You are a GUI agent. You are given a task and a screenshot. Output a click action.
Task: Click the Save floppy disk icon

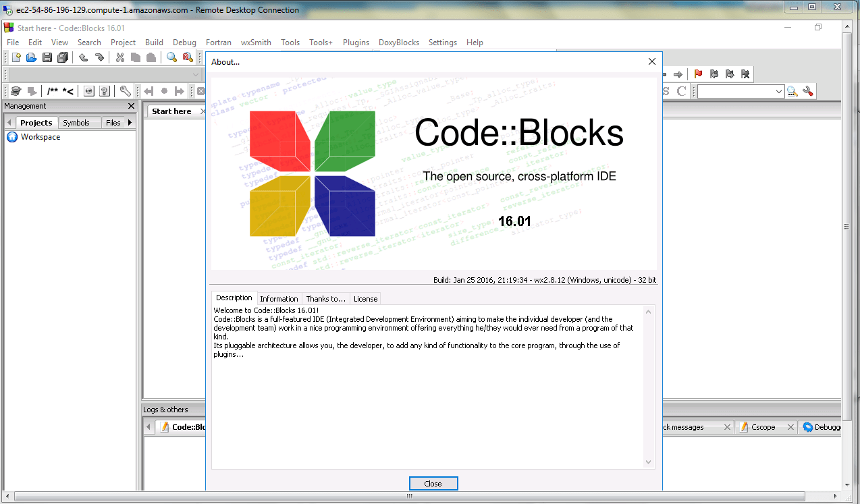pyautogui.click(x=47, y=57)
